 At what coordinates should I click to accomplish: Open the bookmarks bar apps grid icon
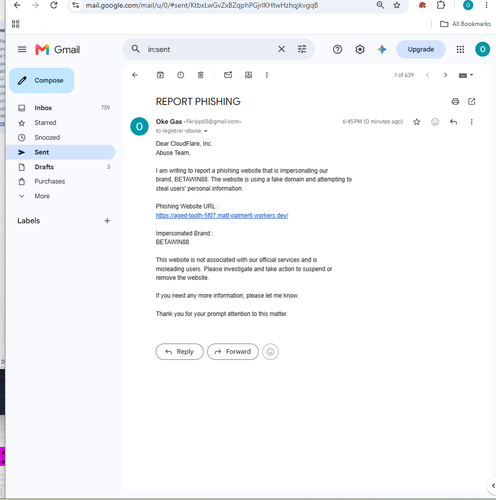coord(15,24)
